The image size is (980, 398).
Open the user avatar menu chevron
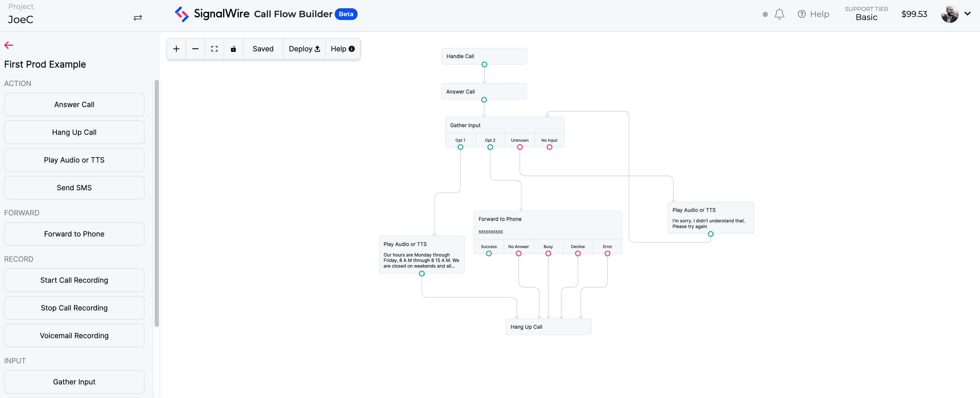967,14
